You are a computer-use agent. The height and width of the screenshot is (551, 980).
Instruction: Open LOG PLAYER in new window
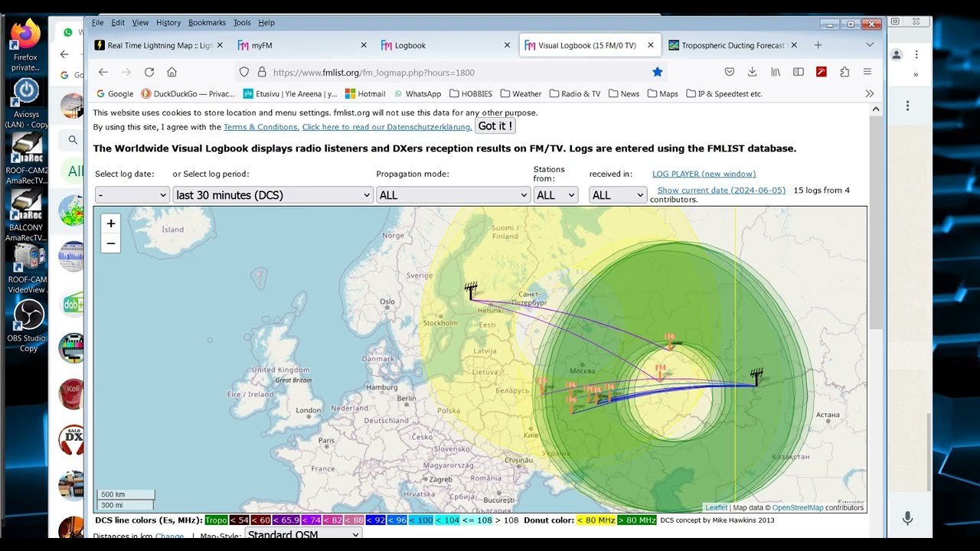point(704,174)
